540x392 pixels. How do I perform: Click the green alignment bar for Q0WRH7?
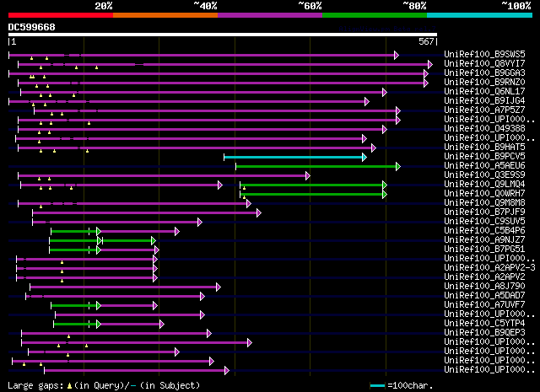pos(311,195)
